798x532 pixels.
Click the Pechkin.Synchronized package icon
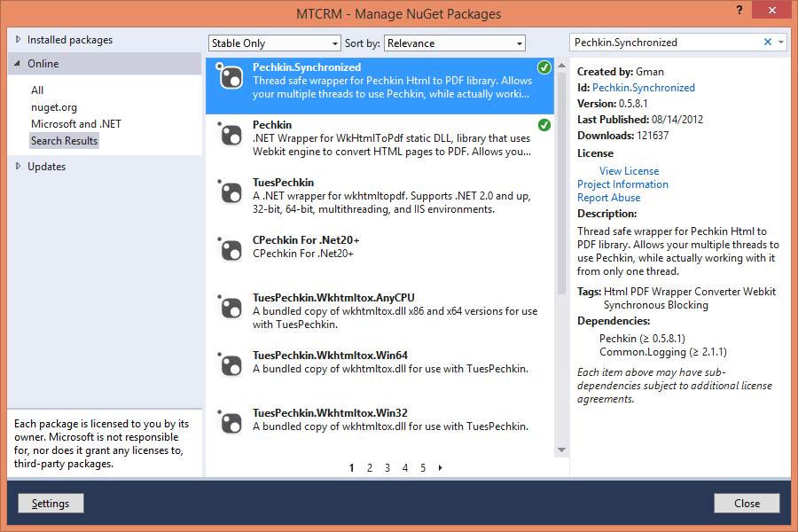click(230, 77)
